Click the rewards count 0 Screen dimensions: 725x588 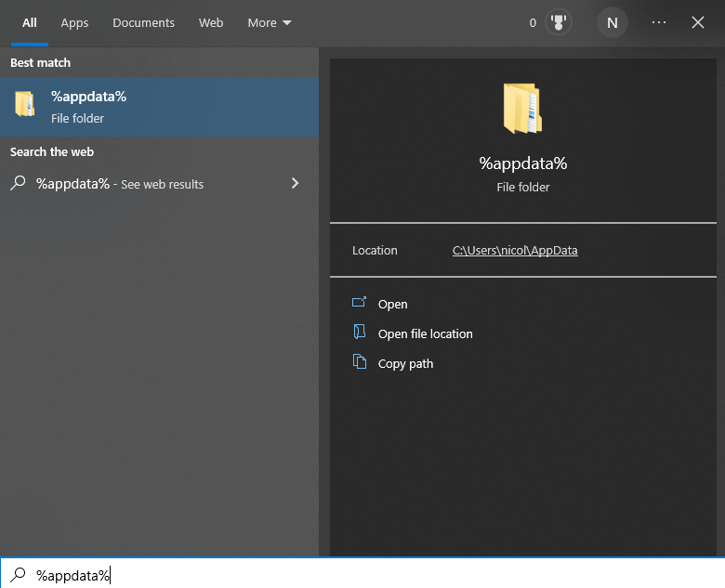click(x=533, y=22)
